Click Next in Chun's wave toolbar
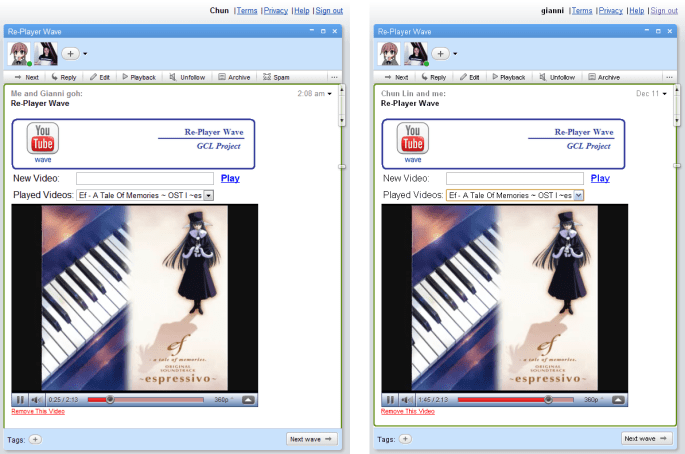685x454 pixels. tap(27, 77)
